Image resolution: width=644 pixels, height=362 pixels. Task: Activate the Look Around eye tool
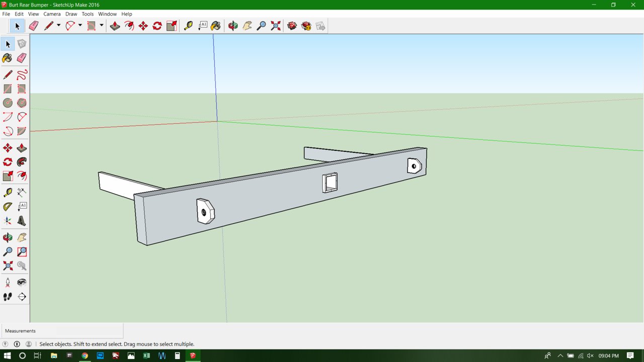pos(22,283)
